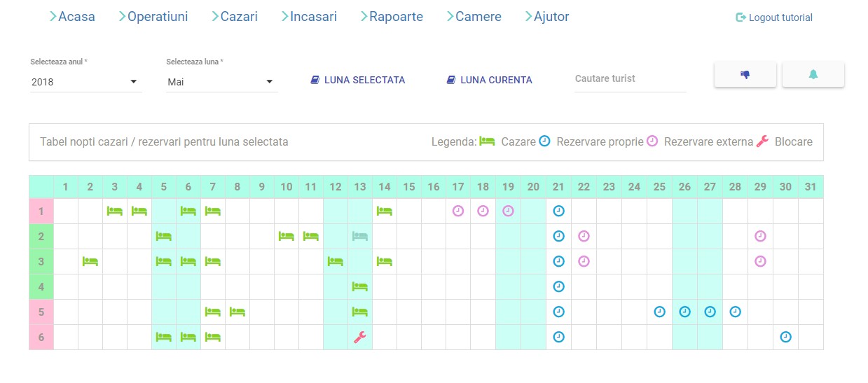Click the notification bell icon button
868x383 pixels.
pos(813,75)
